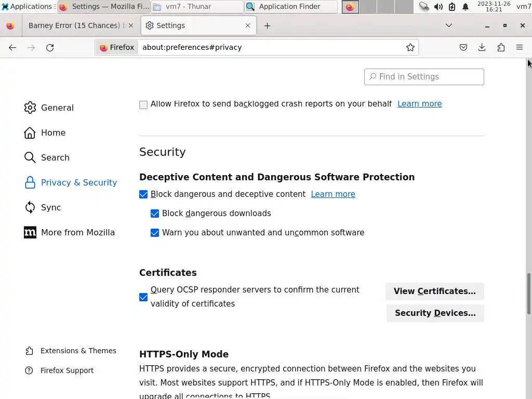Open the Firefox hamburger menu

(x=520, y=47)
